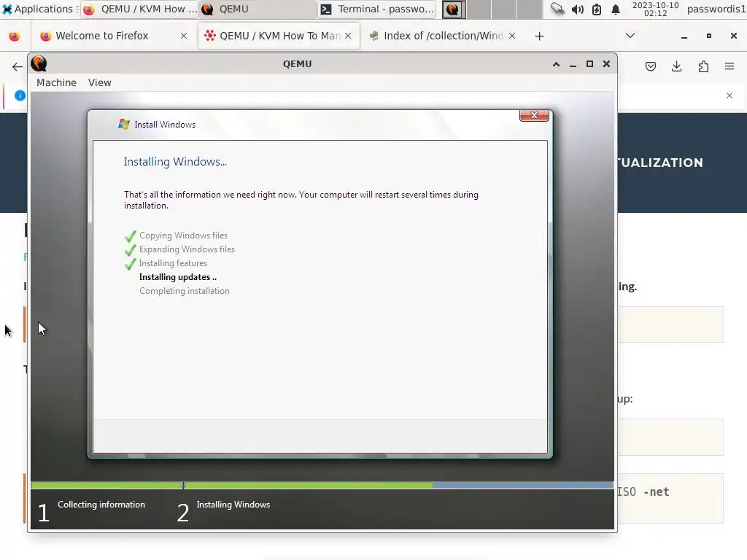Click the Collecting information progress bar
747x560 pixels.
[107, 485]
